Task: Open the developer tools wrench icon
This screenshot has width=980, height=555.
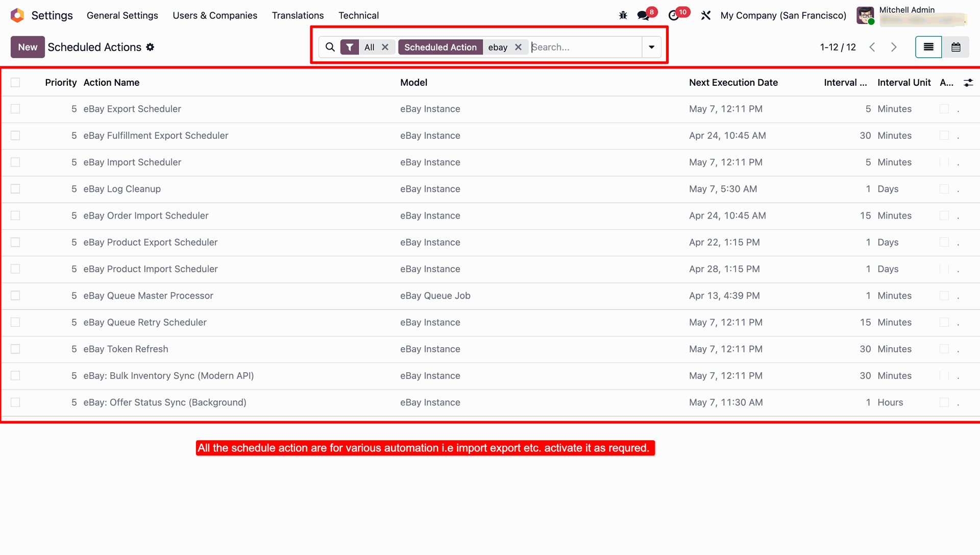Action: 706,15
